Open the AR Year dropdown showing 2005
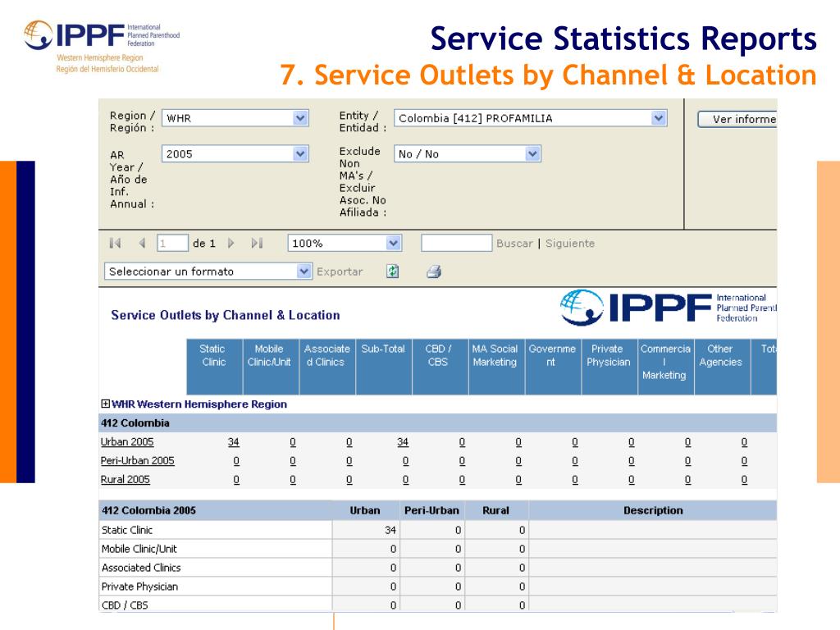The height and width of the screenshot is (630, 840). [x=235, y=153]
